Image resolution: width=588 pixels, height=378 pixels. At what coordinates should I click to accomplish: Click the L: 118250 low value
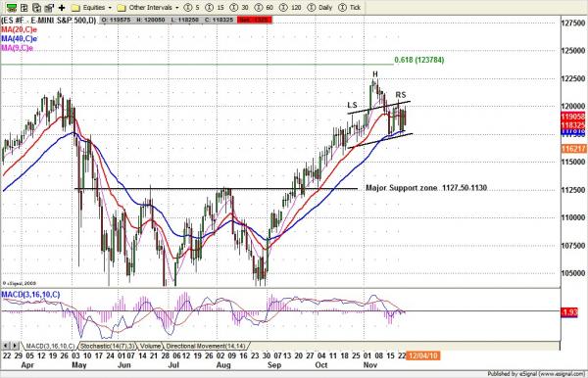(185, 20)
